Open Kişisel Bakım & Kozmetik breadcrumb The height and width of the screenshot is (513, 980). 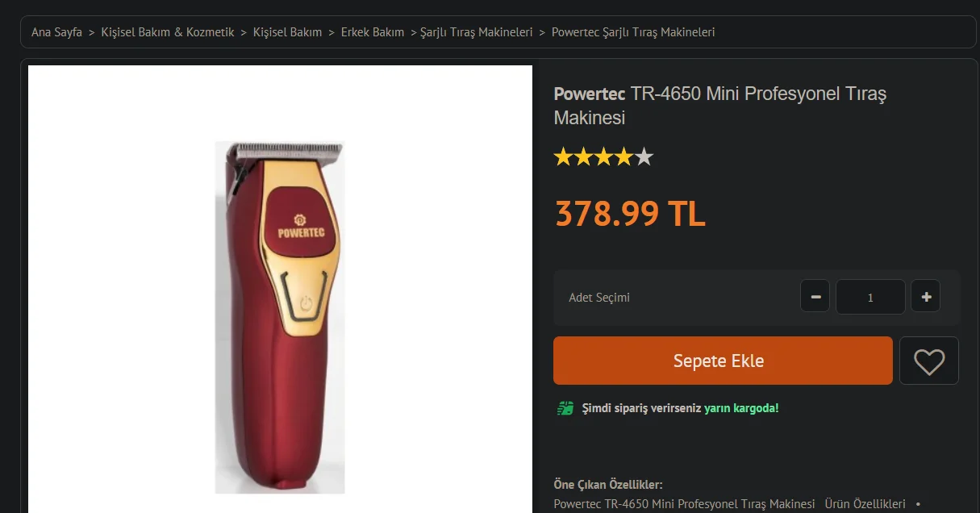[168, 32]
